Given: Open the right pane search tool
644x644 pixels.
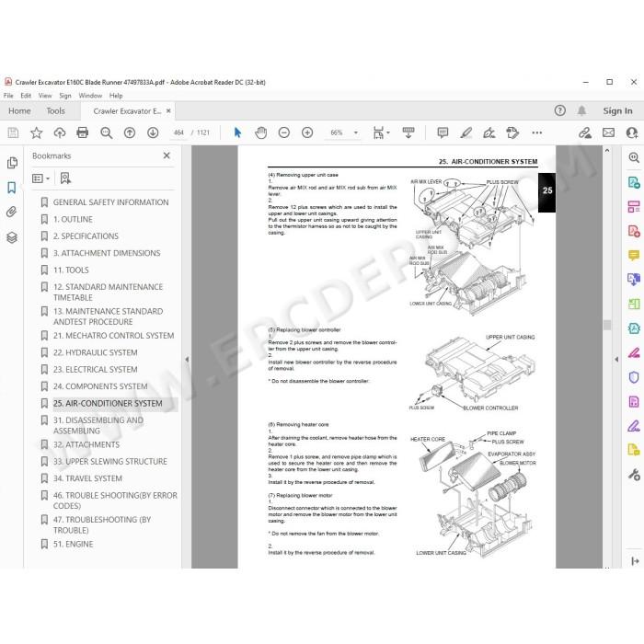Looking at the screenshot, I should [x=634, y=157].
